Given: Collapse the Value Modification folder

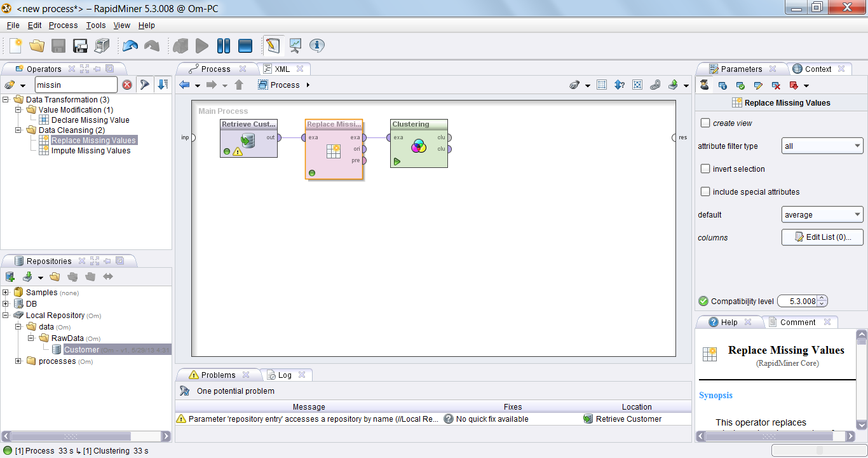Looking at the screenshot, I should coord(19,109).
